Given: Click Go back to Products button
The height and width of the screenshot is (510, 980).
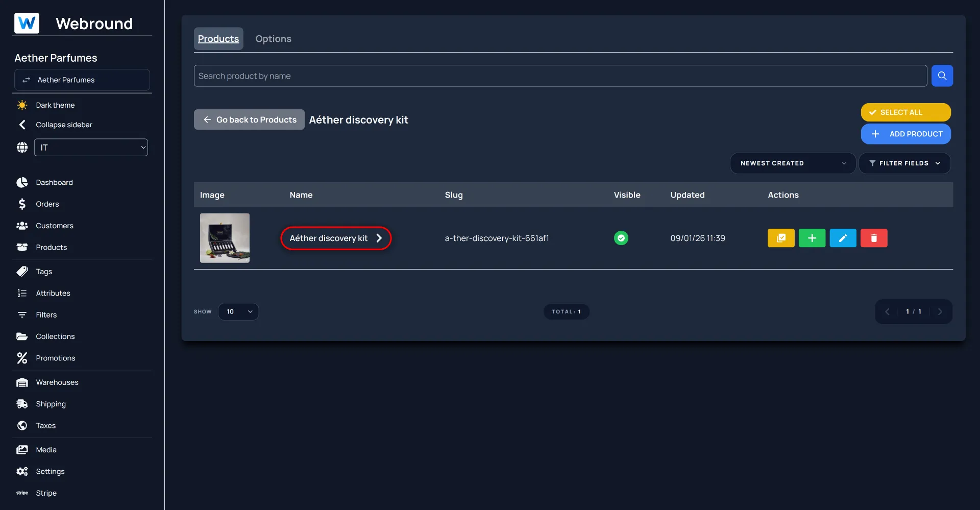Looking at the screenshot, I should [249, 119].
